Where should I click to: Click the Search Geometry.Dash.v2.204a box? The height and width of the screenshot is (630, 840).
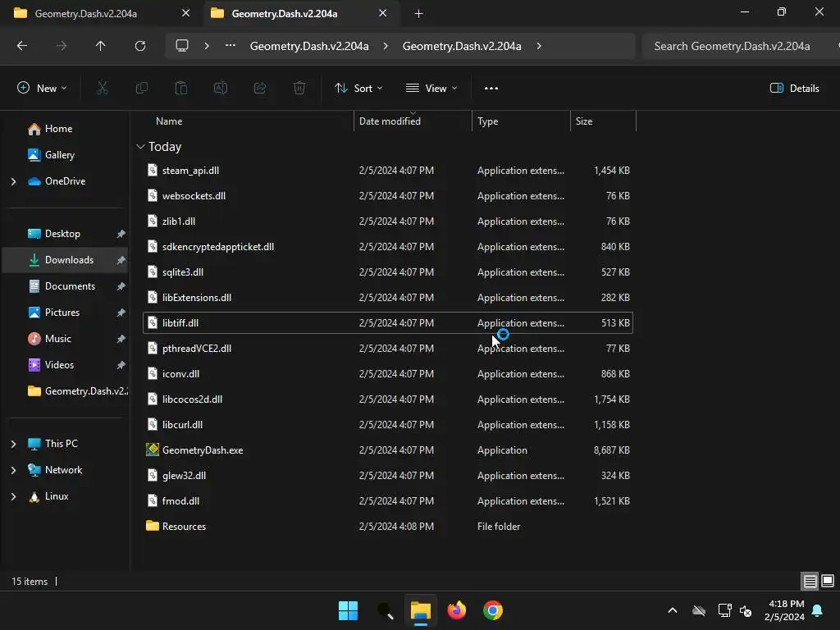coord(739,46)
